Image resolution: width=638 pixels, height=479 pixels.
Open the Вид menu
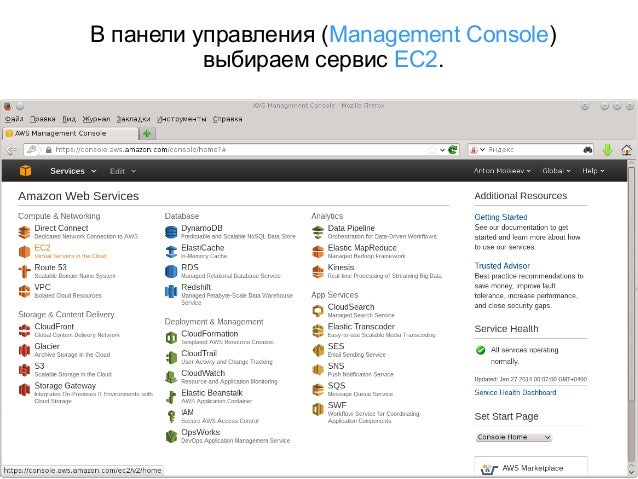(x=69, y=119)
